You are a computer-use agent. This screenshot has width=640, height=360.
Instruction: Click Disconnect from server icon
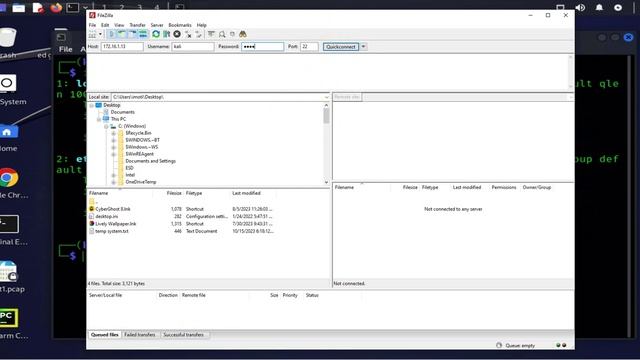coord(188,34)
